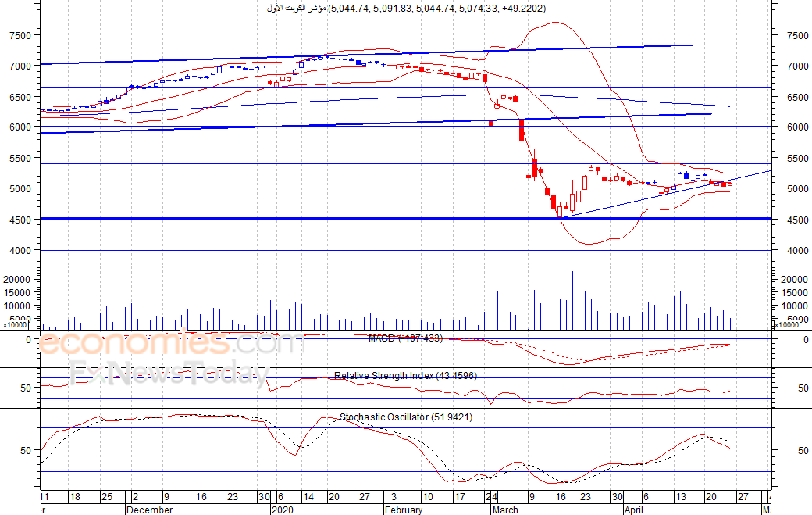The height and width of the screenshot is (515, 812).
Task: Click the March 9 date tick
Action: coord(532,497)
